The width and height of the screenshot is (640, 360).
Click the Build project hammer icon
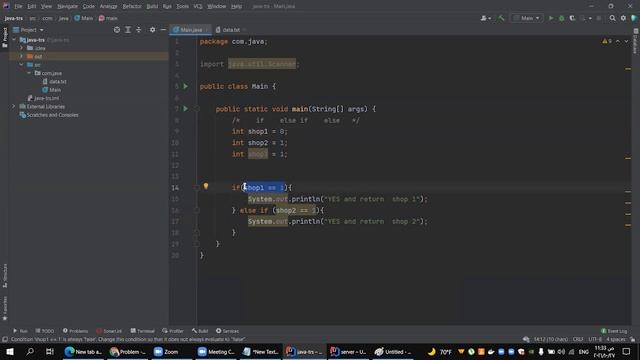pos(501,18)
